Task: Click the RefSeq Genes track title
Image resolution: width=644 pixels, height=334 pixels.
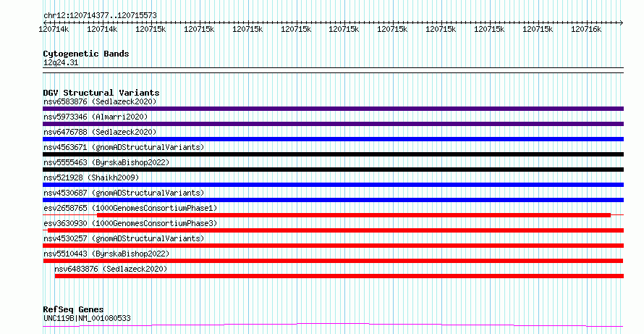Action: (x=74, y=309)
